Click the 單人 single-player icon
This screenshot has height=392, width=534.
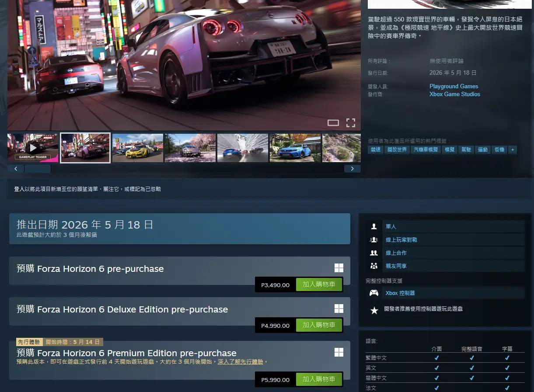click(374, 226)
